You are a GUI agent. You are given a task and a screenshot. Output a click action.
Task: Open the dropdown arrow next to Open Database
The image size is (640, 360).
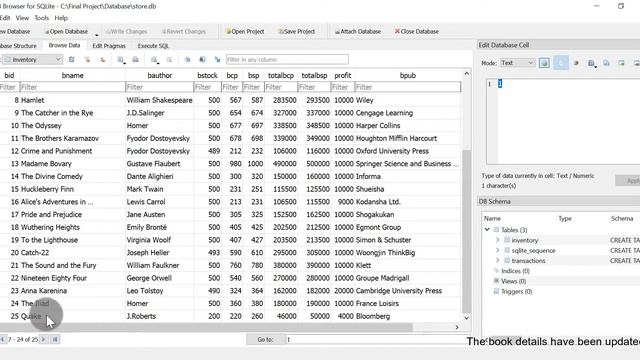point(96,34)
